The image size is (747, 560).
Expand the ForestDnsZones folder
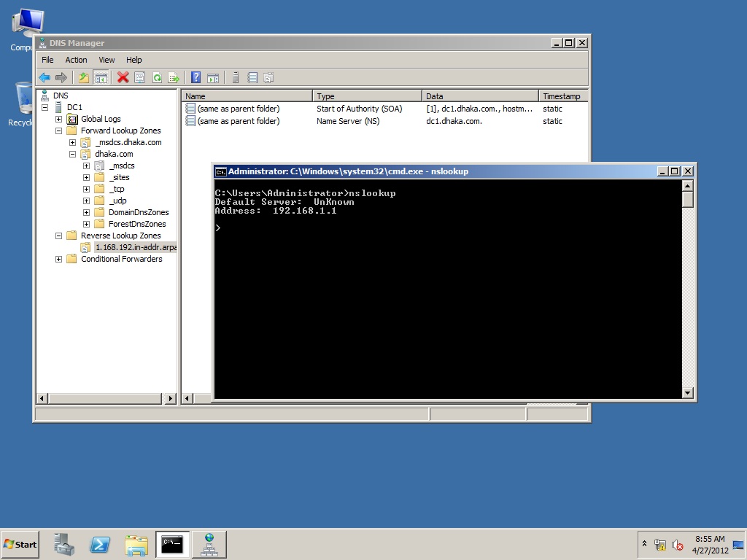click(x=86, y=224)
